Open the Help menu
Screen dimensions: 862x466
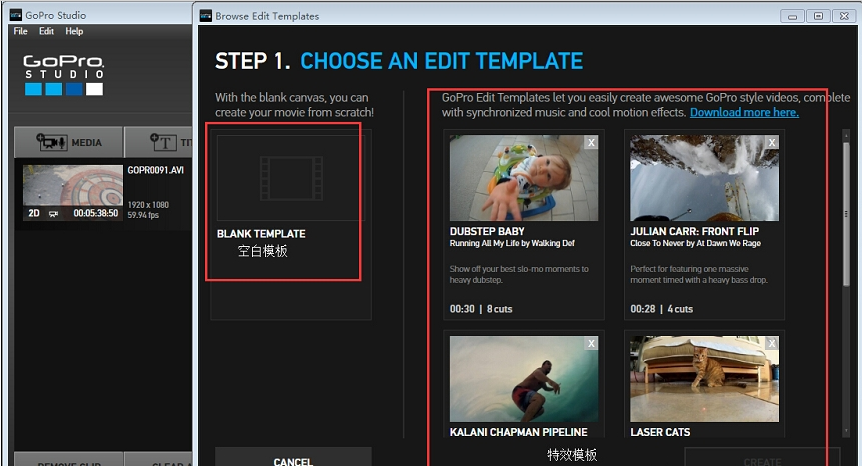(74, 31)
